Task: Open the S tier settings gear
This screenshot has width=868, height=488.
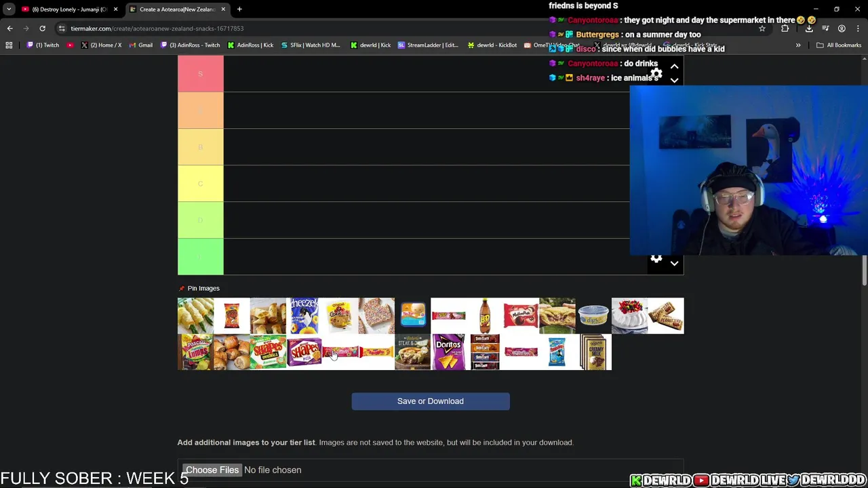Action: point(656,73)
